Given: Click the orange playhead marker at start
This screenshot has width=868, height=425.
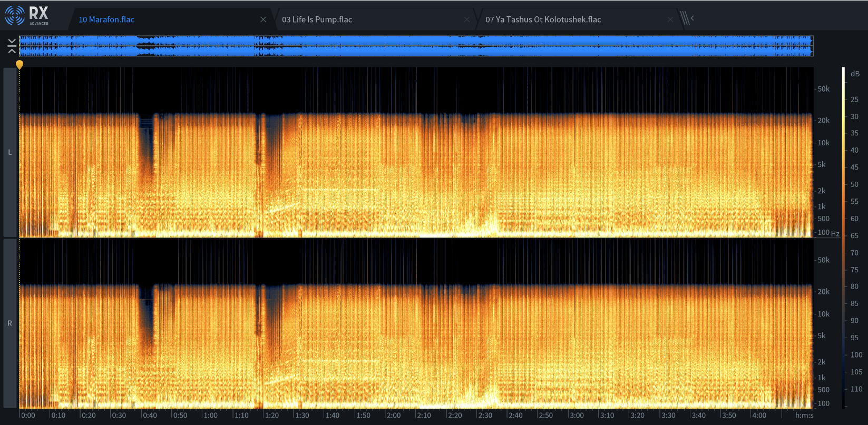Looking at the screenshot, I should [19, 65].
